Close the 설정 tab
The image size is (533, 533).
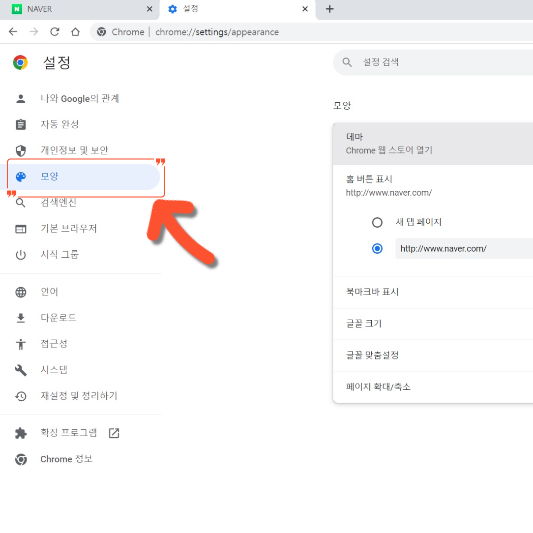305,9
